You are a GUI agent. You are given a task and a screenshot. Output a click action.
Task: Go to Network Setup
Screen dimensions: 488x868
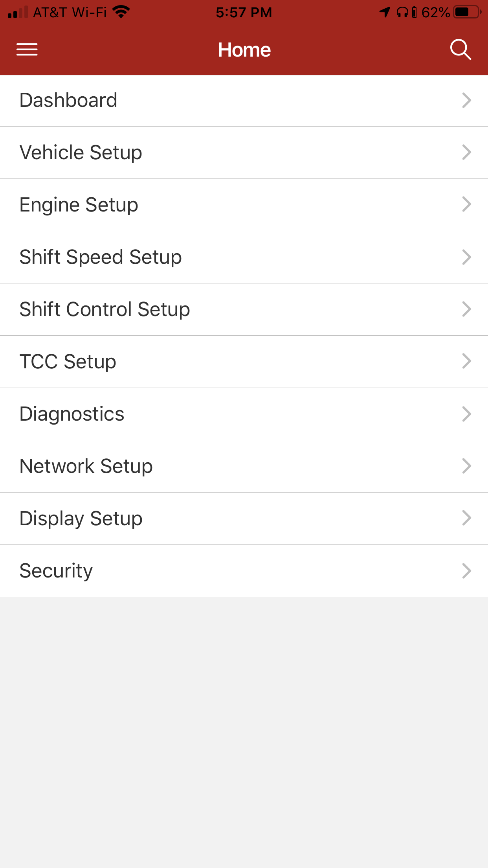[86, 466]
